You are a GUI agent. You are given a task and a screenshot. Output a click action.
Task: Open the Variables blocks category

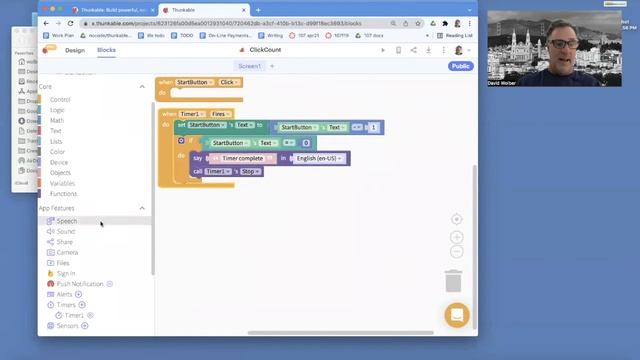point(62,183)
